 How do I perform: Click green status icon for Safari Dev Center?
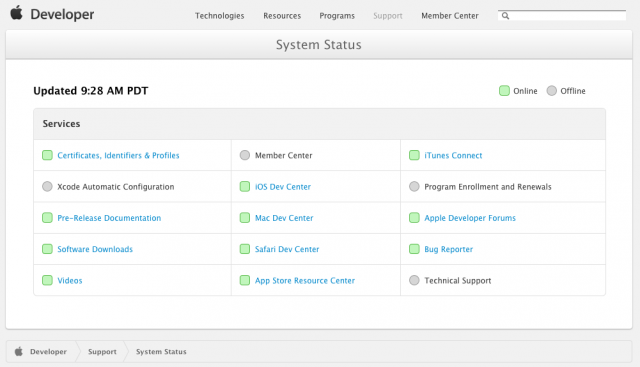(245, 249)
